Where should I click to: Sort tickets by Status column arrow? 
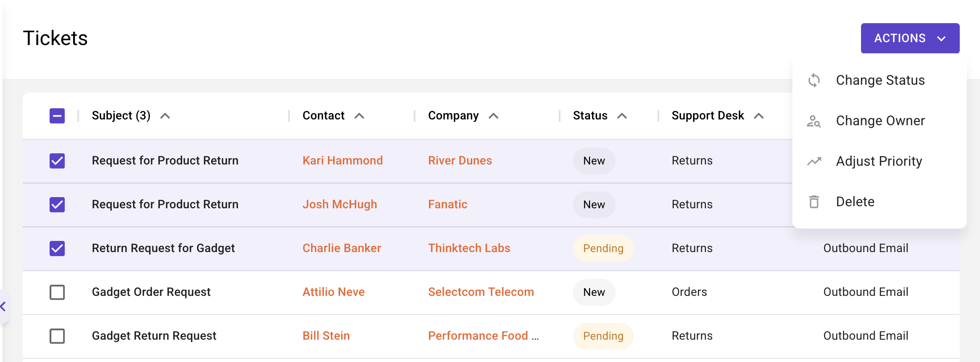pos(622,116)
